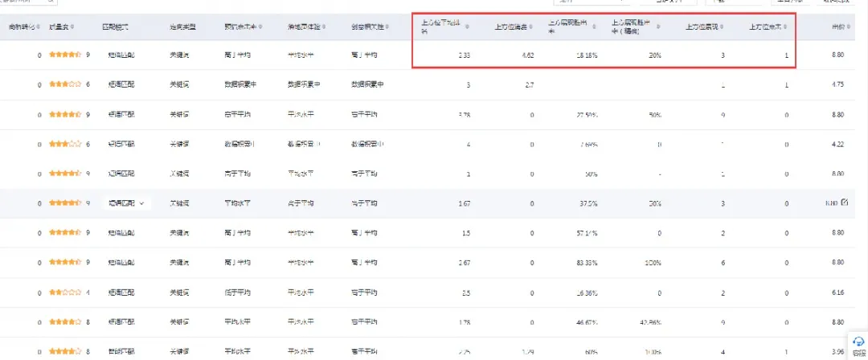The image size is (868, 360).
Task: Click the two-star quality rating scored 4
Action: (65, 292)
